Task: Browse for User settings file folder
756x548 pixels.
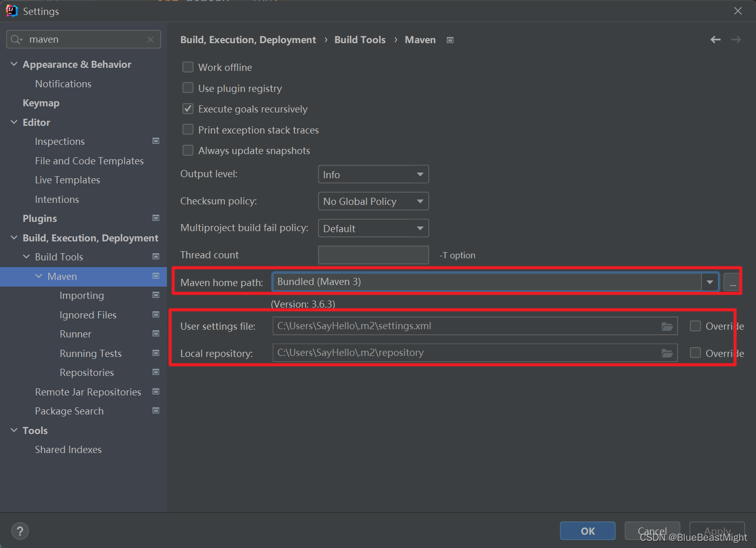Action: 667,326
